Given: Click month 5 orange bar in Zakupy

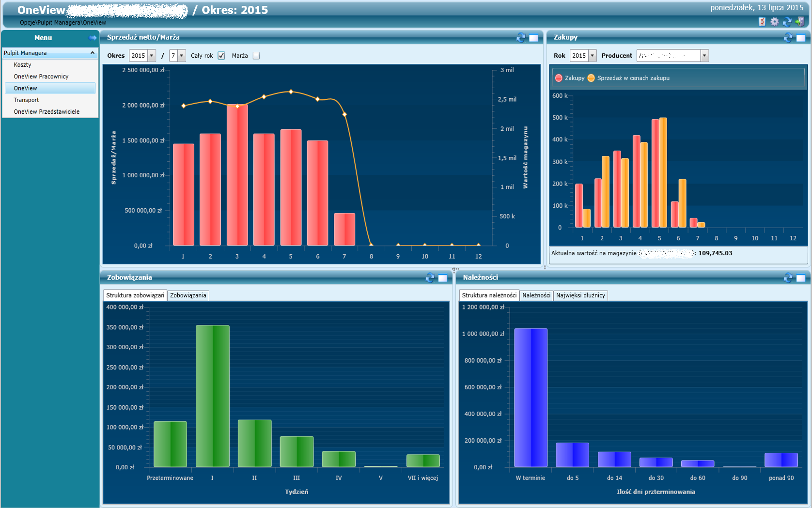Looking at the screenshot, I should click(x=663, y=172).
